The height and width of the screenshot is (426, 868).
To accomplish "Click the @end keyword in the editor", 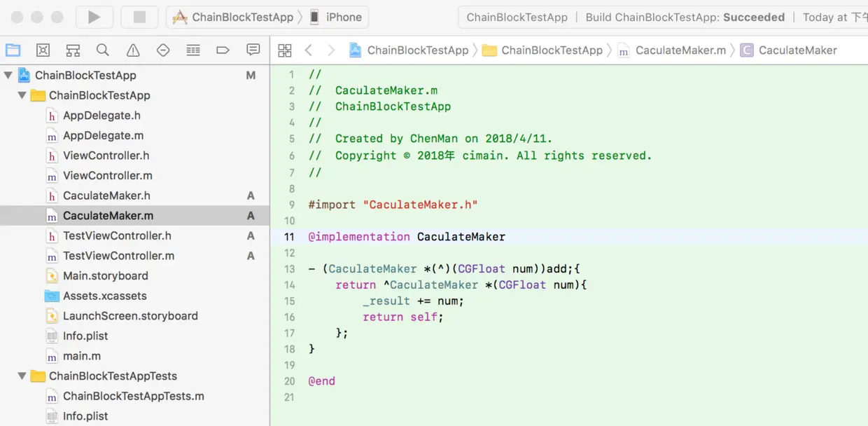I will (321, 381).
